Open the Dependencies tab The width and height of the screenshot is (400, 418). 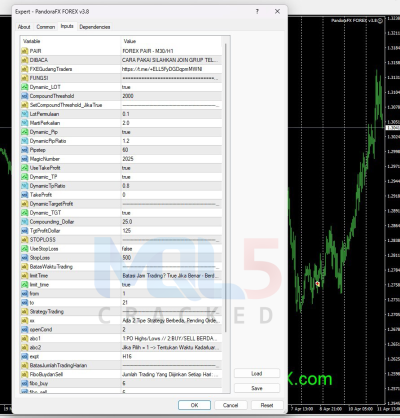(95, 27)
